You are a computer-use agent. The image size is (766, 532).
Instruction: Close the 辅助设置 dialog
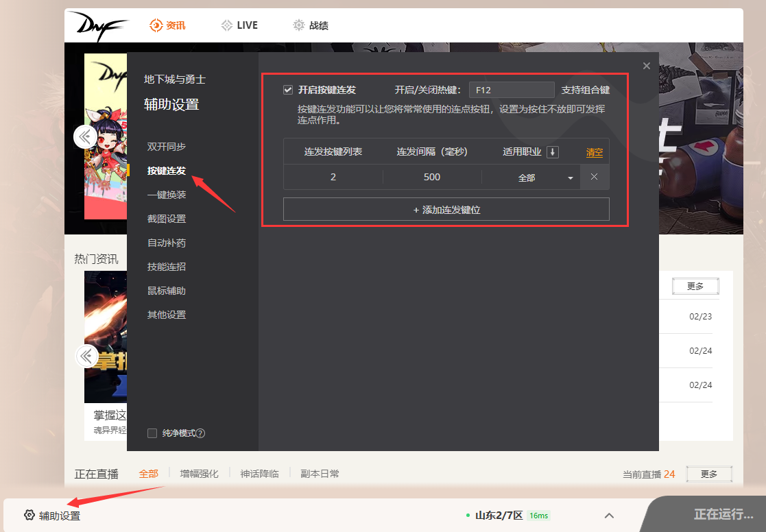(646, 66)
